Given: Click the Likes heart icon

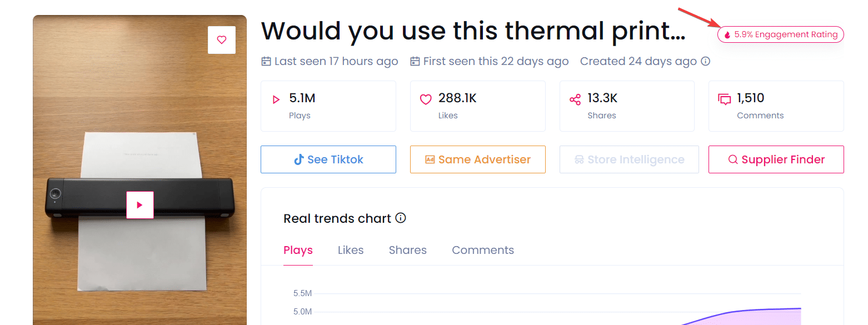Looking at the screenshot, I should (x=426, y=100).
